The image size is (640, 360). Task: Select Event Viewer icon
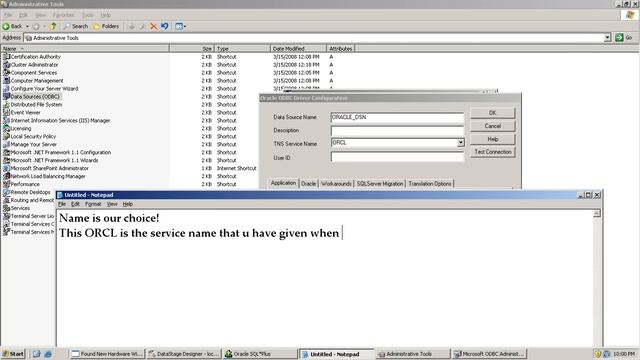tap(6, 113)
